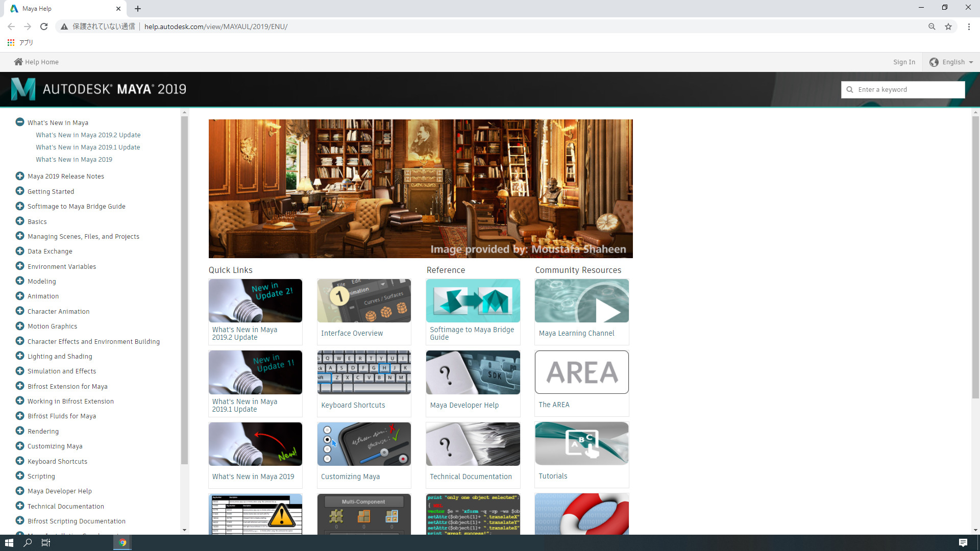Click sidebar vertical scrollbar thumb

(184, 291)
